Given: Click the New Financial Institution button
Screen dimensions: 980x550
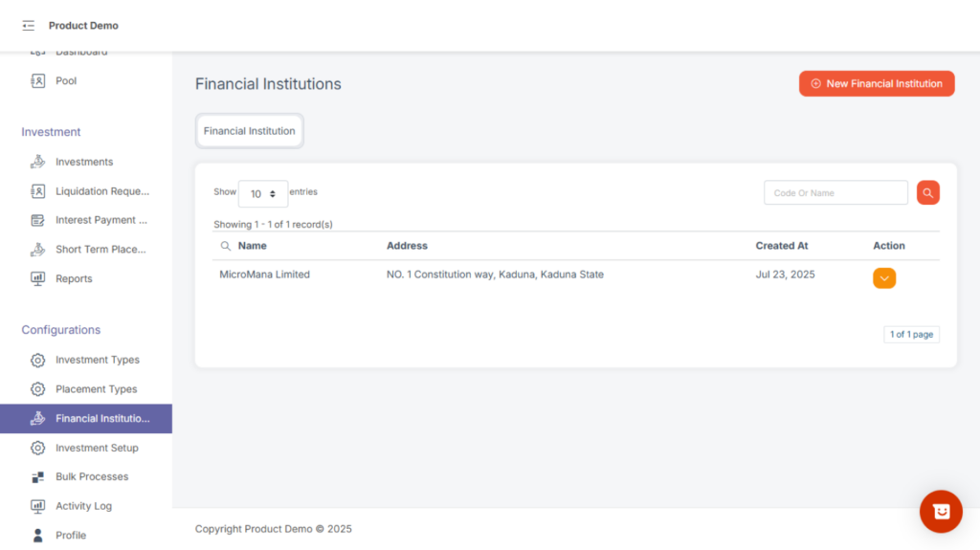Looking at the screenshot, I should click(876, 84).
